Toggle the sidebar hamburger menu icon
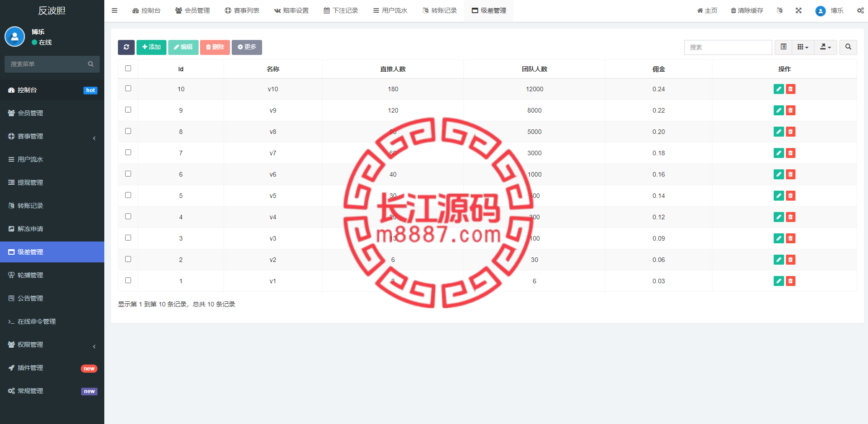Image resolution: width=868 pixels, height=424 pixels. 114,10
